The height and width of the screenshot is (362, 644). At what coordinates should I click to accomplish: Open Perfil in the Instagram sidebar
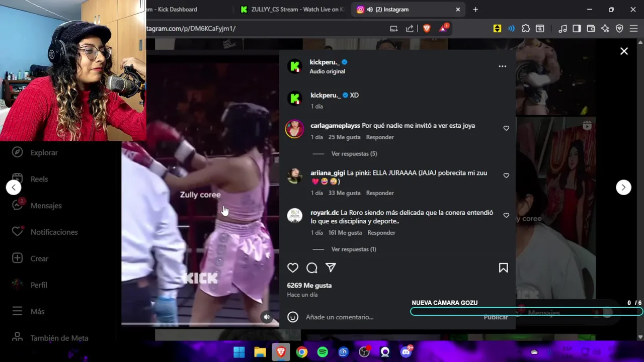click(x=29, y=285)
